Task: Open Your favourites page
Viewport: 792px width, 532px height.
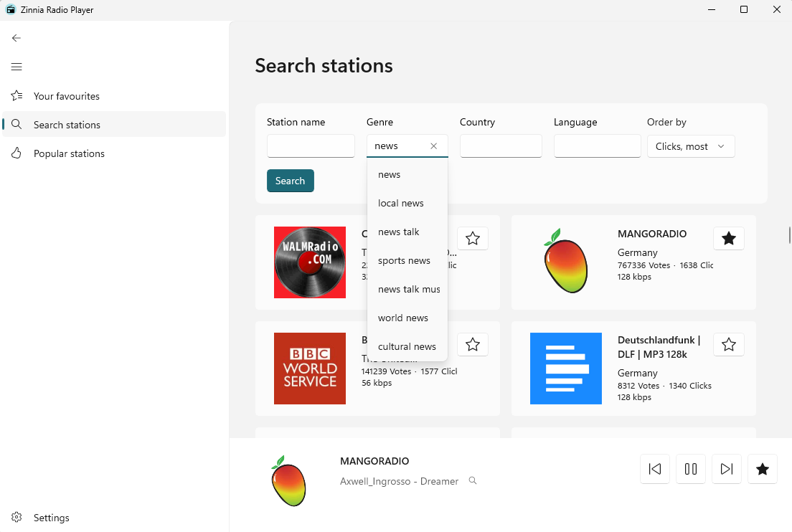Action: pos(67,96)
